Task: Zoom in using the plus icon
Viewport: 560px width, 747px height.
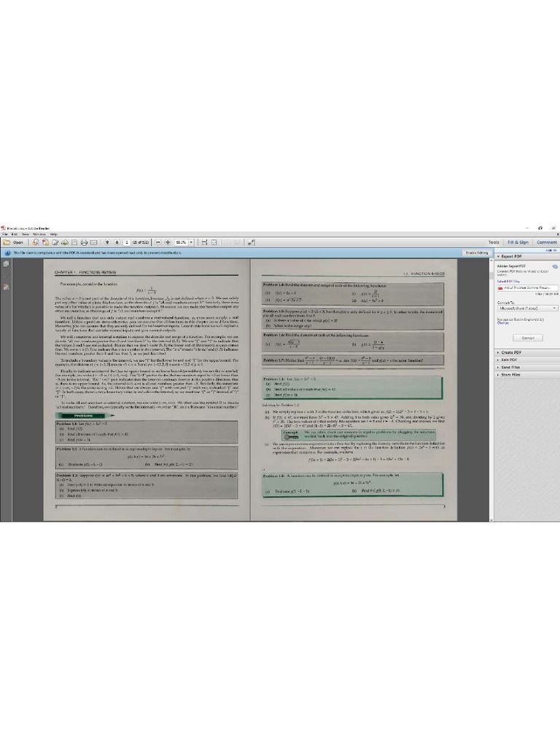Action: pyautogui.click(x=168, y=242)
